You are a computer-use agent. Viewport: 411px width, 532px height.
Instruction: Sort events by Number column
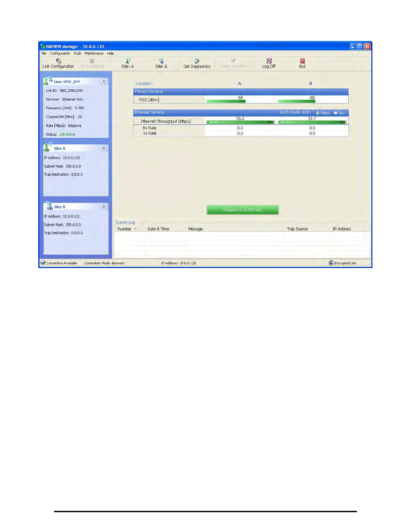130,229
